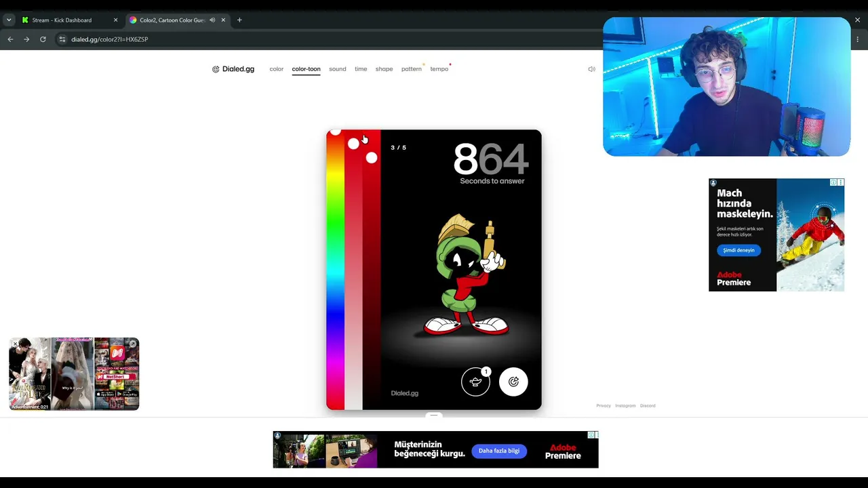Switch to the Stream - Kick Dashboard tab

click(69, 20)
